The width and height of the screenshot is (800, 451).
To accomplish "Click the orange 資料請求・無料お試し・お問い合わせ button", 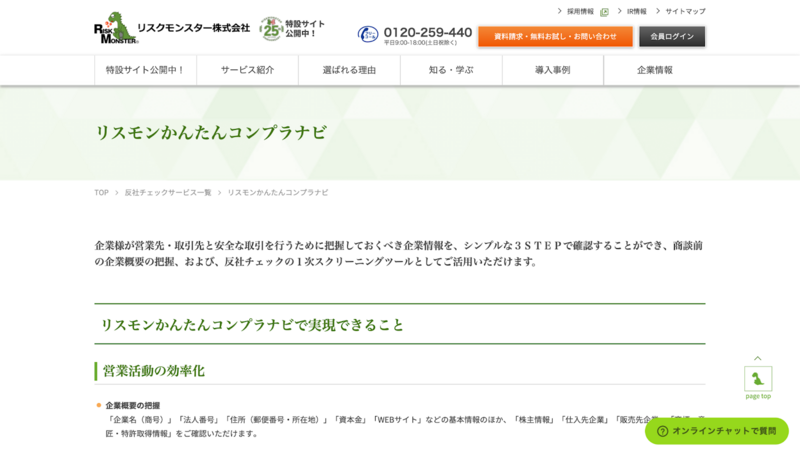I will point(555,36).
